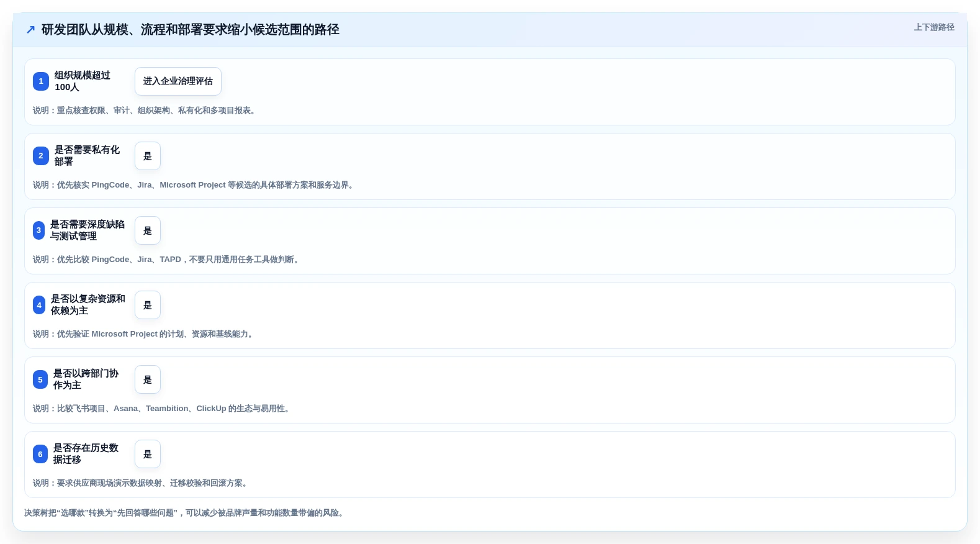
Task: Click the note 比较飞书项目, Asana, Teambition, ClickUp
Action: [x=163, y=409]
